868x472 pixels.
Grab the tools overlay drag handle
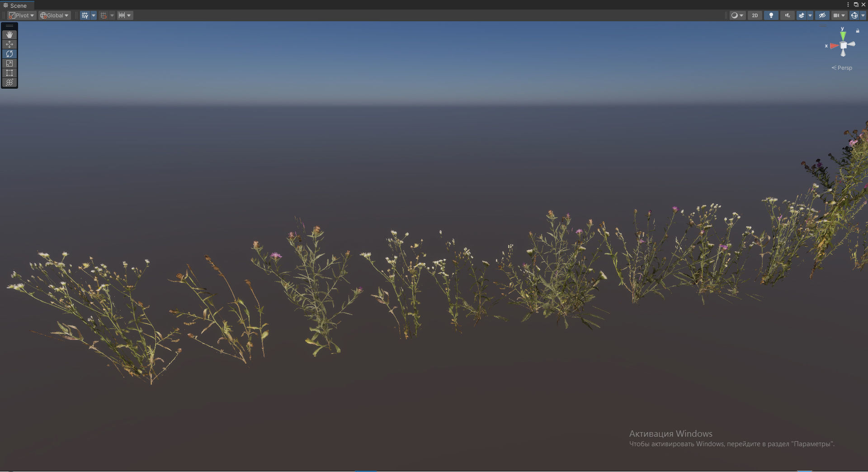[9, 26]
